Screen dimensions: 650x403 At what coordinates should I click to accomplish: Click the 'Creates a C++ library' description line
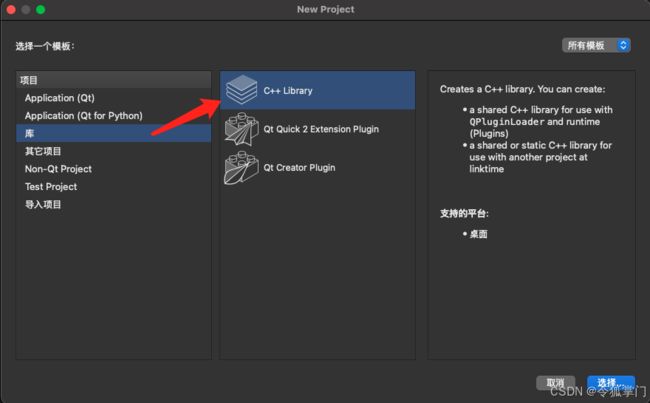(522, 89)
